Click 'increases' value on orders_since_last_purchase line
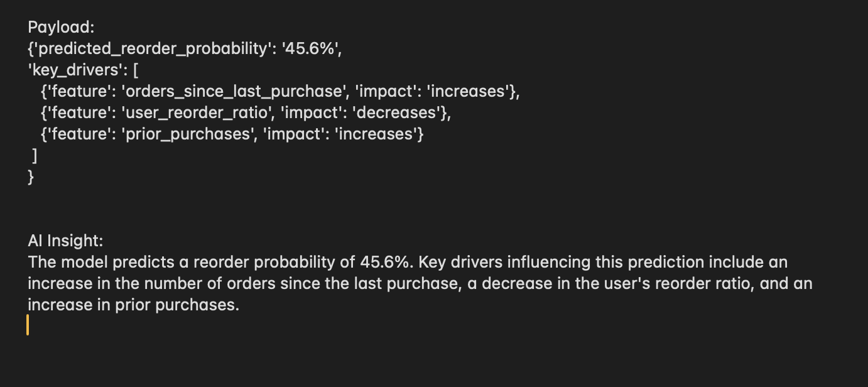 (x=467, y=91)
